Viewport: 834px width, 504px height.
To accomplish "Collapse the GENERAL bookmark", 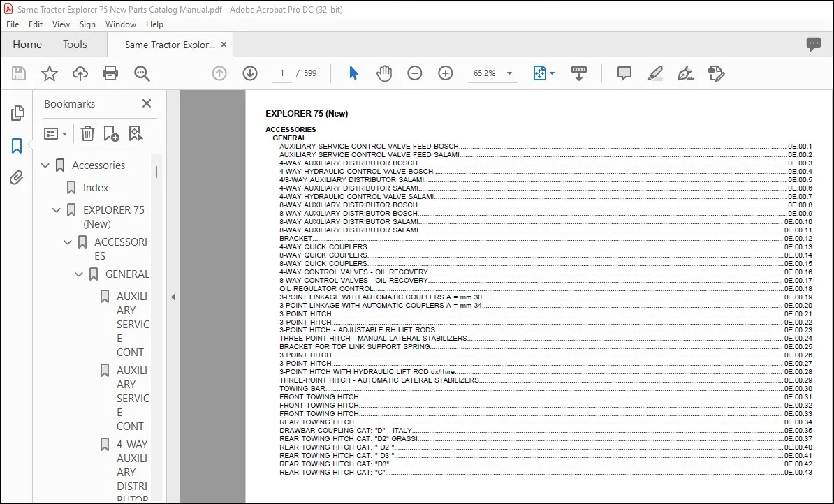I will tap(79, 274).
